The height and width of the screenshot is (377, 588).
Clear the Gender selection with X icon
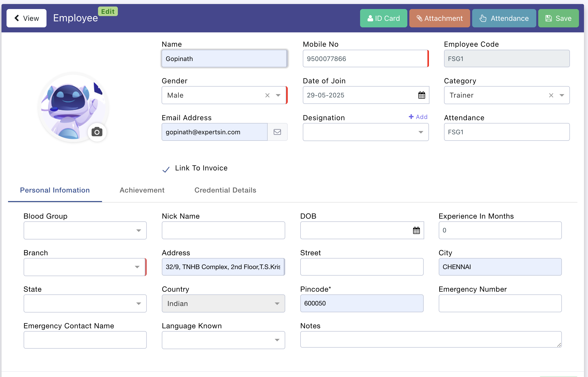click(x=267, y=95)
